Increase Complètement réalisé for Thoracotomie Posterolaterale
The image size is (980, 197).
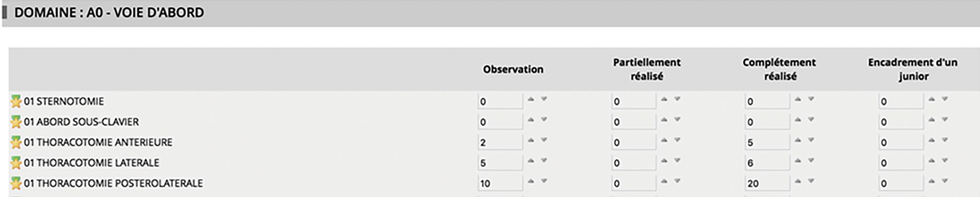(x=798, y=181)
